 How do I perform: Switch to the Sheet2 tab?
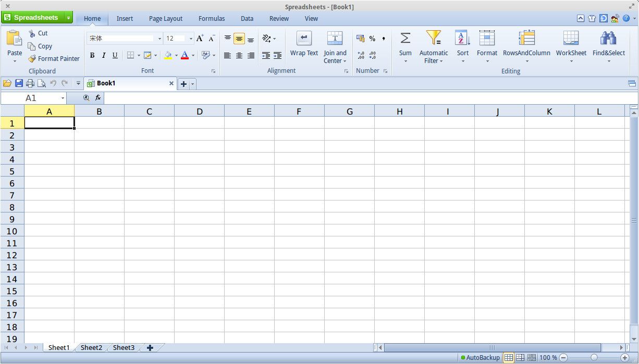(91, 347)
